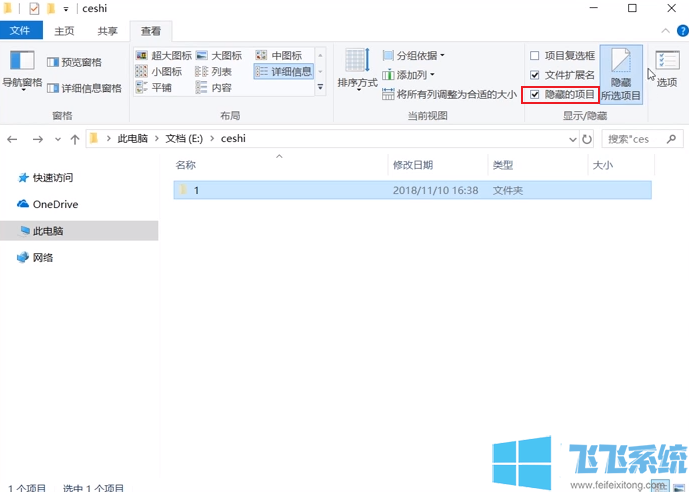Click 此电脑 in the address path
Image resolution: width=689 pixels, height=492 pixels.
click(x=132, y=139)
